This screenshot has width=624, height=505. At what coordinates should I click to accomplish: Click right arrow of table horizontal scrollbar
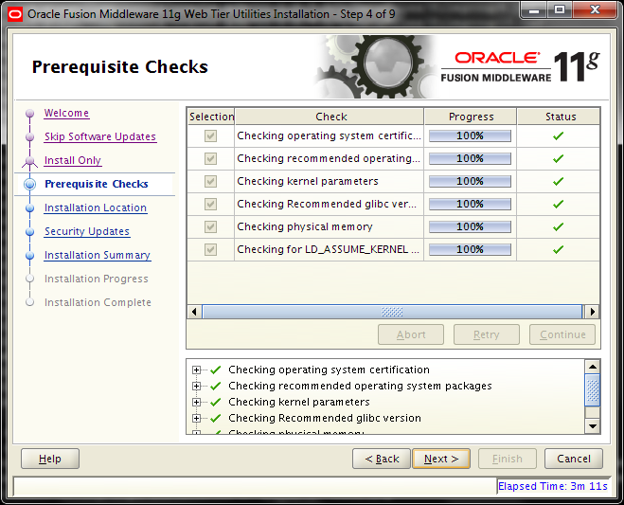[x=592, y=312]
